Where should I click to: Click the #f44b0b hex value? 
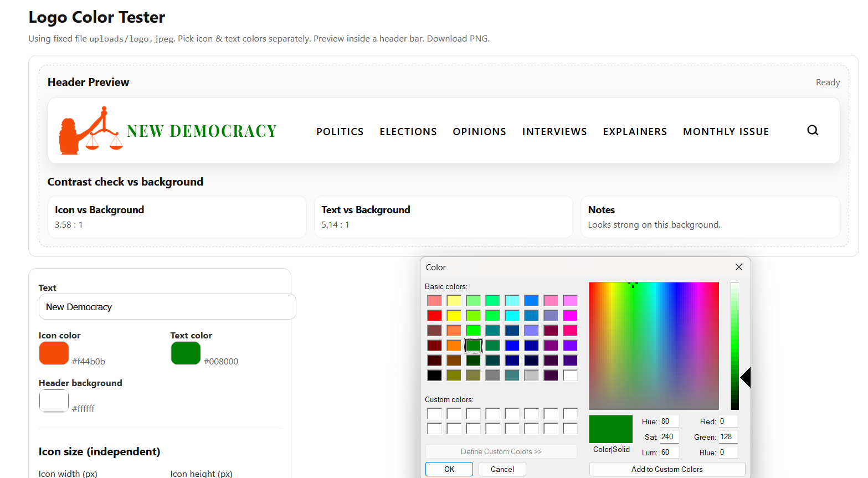[89, 361]
